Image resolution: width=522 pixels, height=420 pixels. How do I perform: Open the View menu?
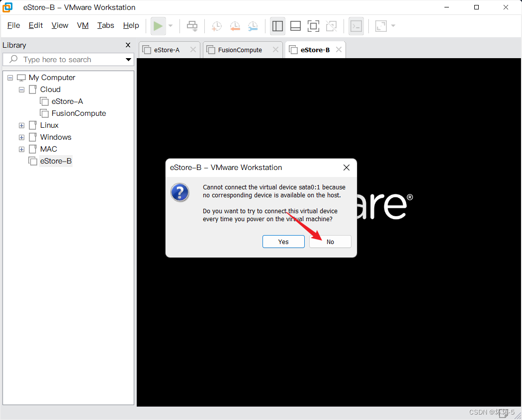(60, 25)
